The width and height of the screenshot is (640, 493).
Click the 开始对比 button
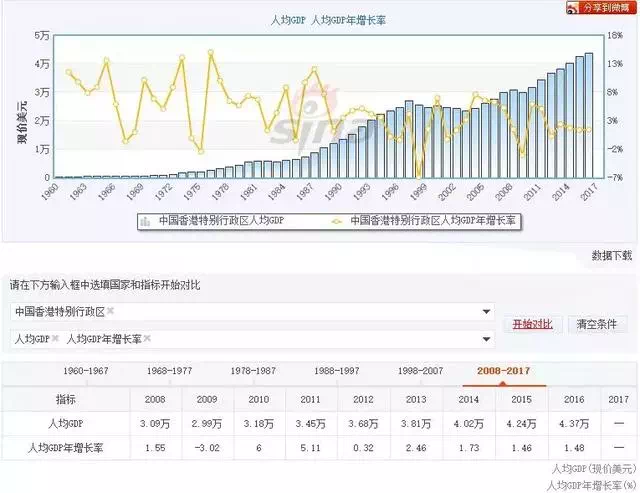click(533, 324)
